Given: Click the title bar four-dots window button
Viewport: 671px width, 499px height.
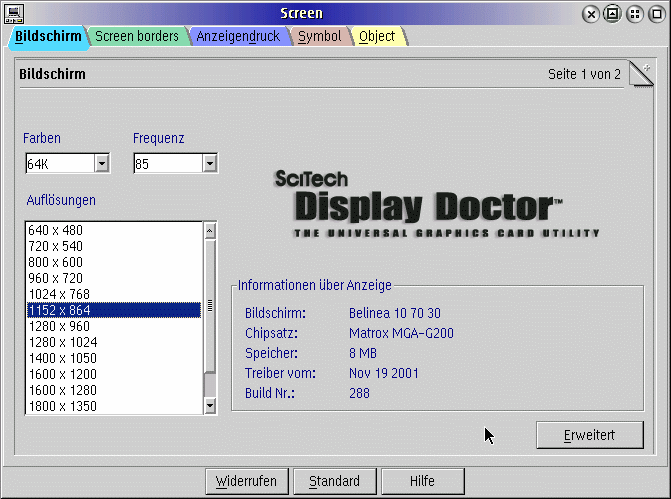Looking at the screenshot, I should coord(635,15).
